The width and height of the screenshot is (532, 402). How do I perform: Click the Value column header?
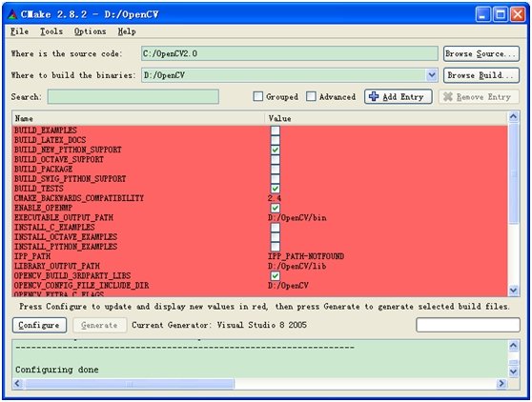tap(386, 118)
